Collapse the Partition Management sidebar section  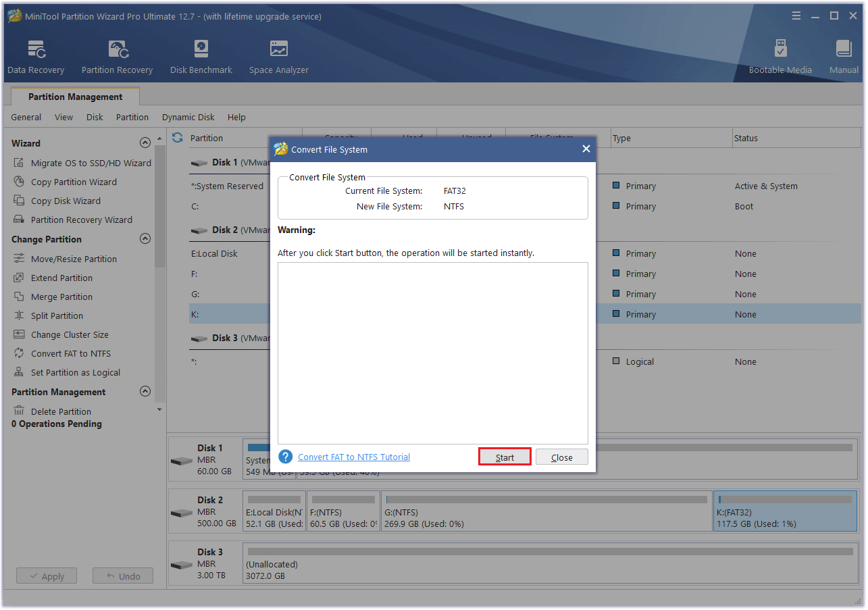coord(145,392)
